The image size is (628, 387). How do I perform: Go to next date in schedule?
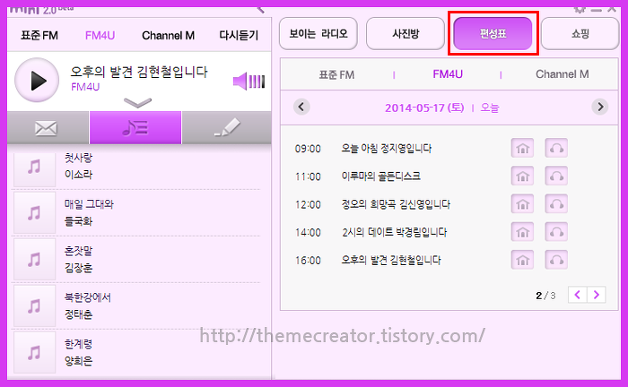pyautogui.click(x=600, y=107)
